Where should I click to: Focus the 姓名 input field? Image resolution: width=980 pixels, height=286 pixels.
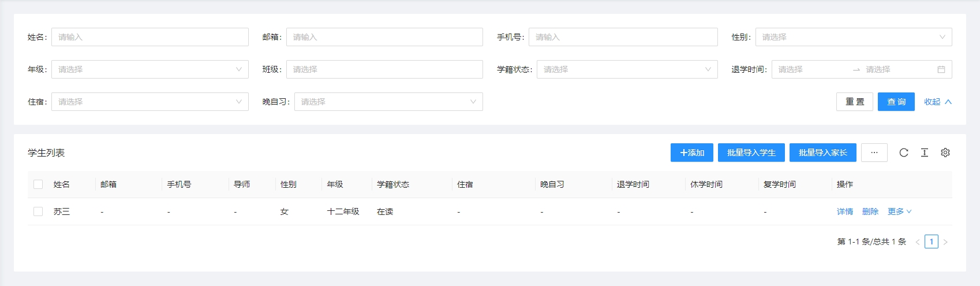click(149, 37)
